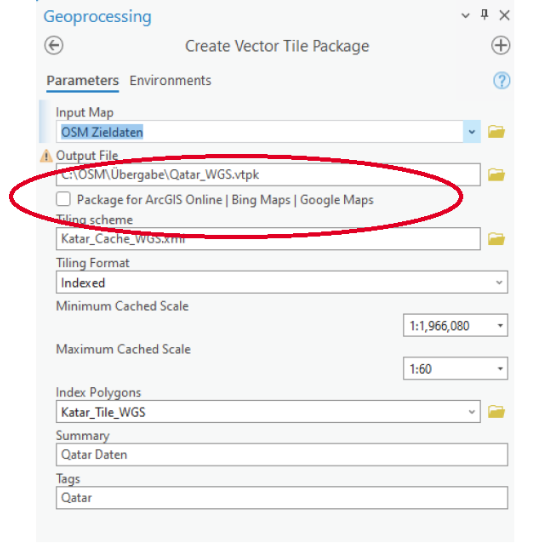537x549 pixels.
Task: Switch to the Environments tab
Action: pyautogui.click(x=170, y=81)
